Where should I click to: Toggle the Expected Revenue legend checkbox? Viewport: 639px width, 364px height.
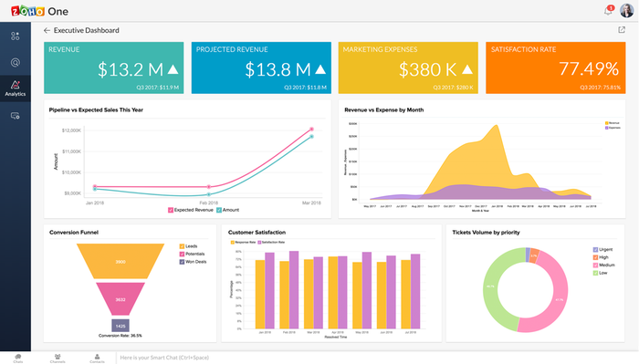[x=171, y=210]
